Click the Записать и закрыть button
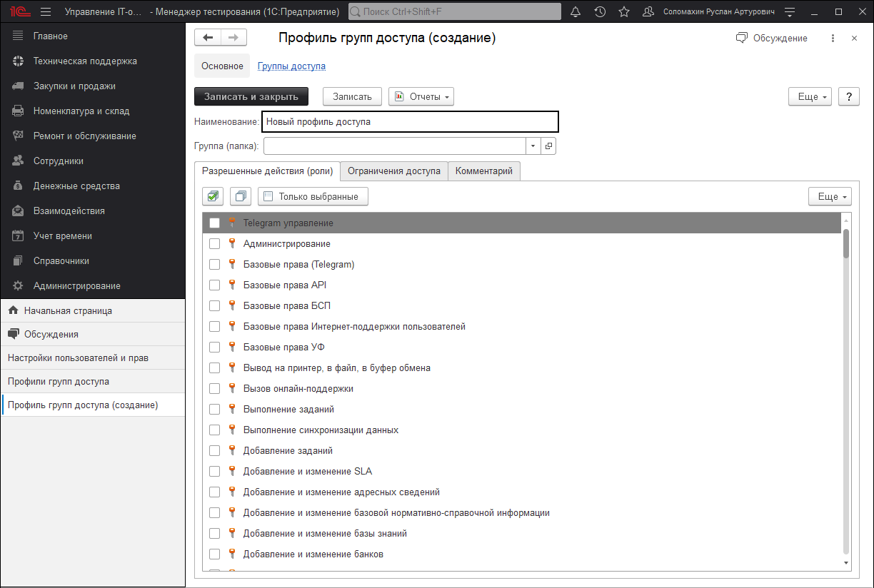The height and width of the screenshot is (588, 874). [251, 97]
